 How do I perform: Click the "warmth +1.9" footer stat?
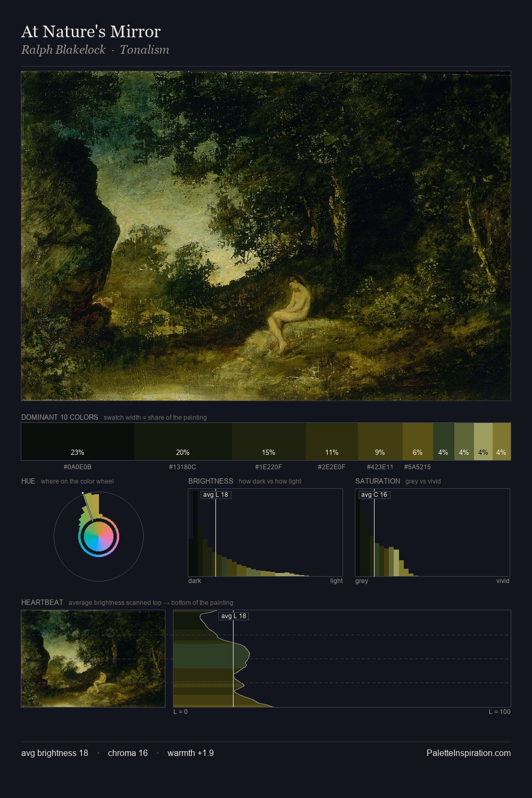coord(190,753)
